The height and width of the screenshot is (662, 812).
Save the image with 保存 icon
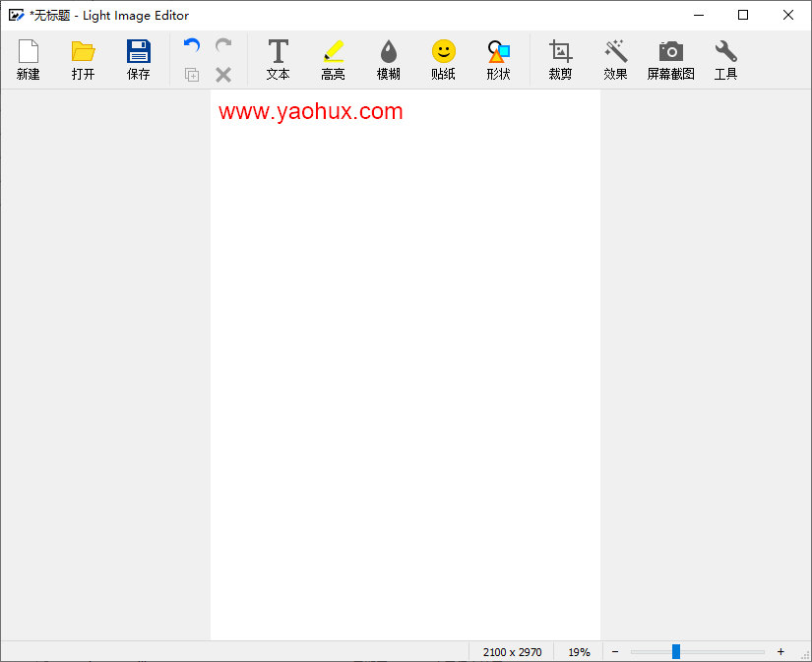point(139,59)
